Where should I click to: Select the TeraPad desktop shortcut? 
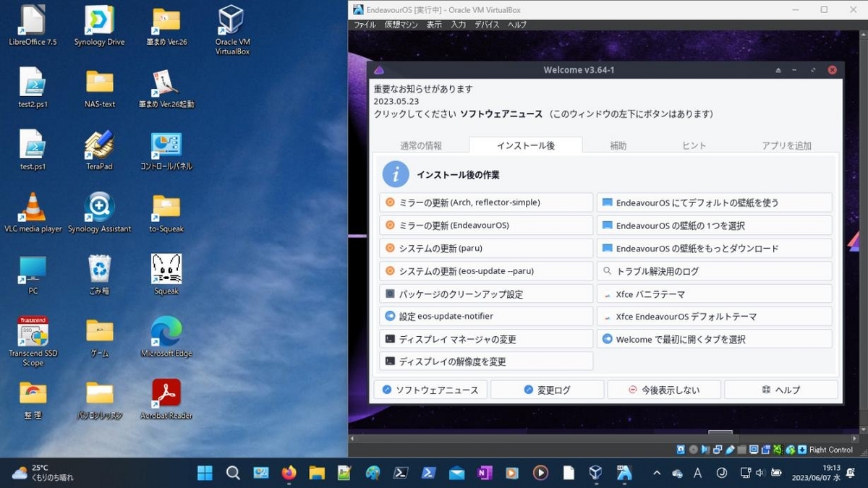(x=100, y=150)
